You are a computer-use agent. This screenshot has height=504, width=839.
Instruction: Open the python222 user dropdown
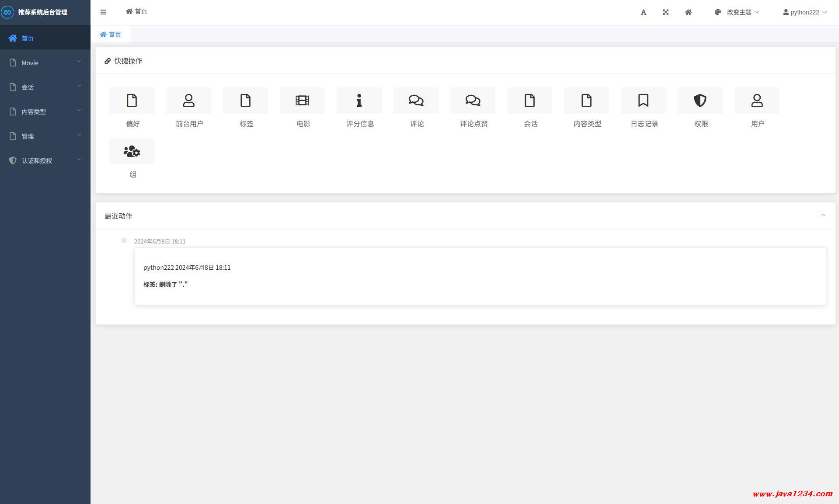click(804, 12)
